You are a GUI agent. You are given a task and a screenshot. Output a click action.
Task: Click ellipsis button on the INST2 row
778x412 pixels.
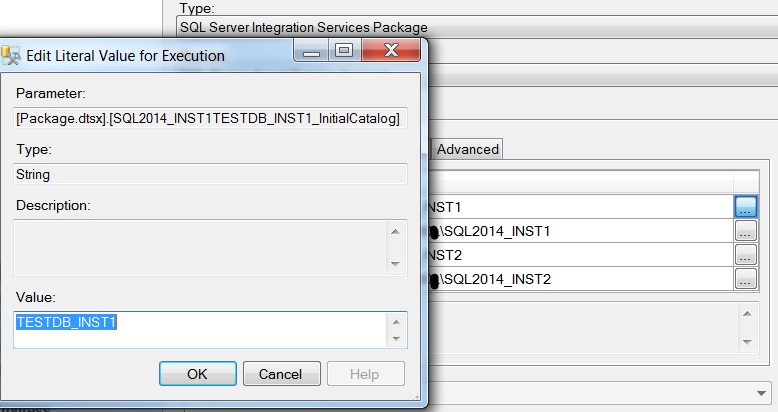pos(745,255)
